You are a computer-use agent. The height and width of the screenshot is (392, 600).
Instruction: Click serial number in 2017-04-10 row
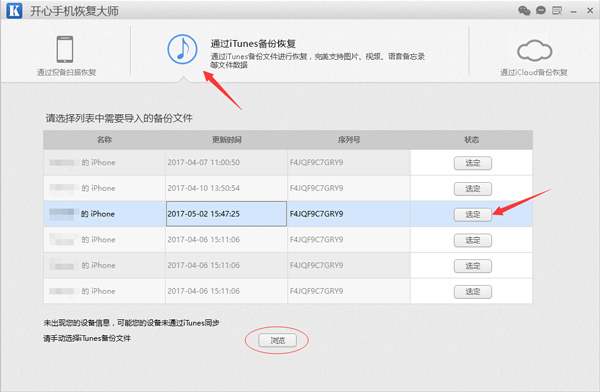click(x=316, y=188)
